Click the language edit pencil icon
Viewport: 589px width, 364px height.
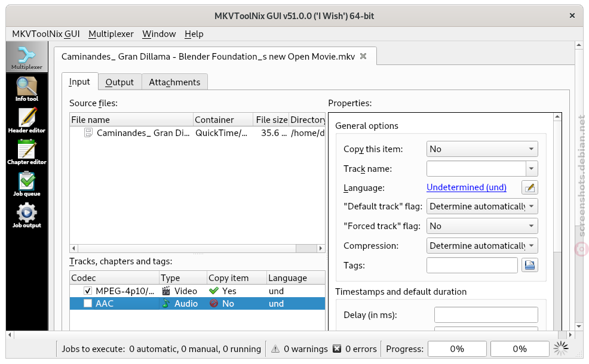(x=530, y=187)
